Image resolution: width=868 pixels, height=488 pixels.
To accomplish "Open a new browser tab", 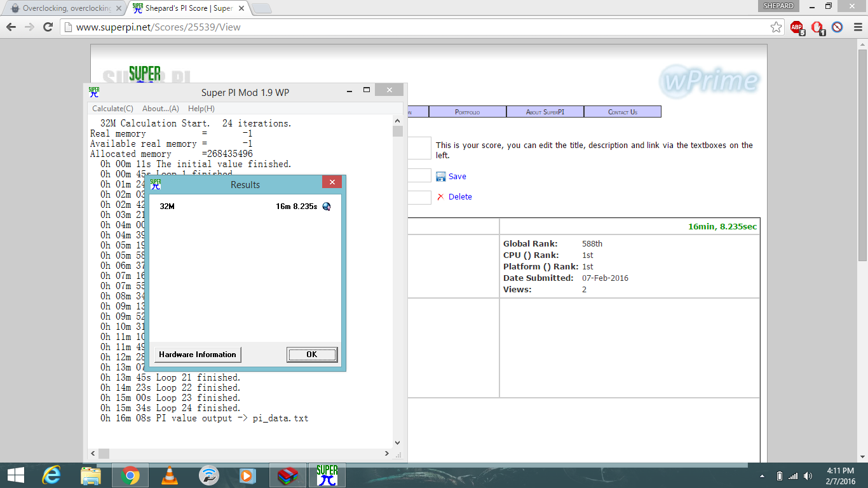I will coord(262,8).
